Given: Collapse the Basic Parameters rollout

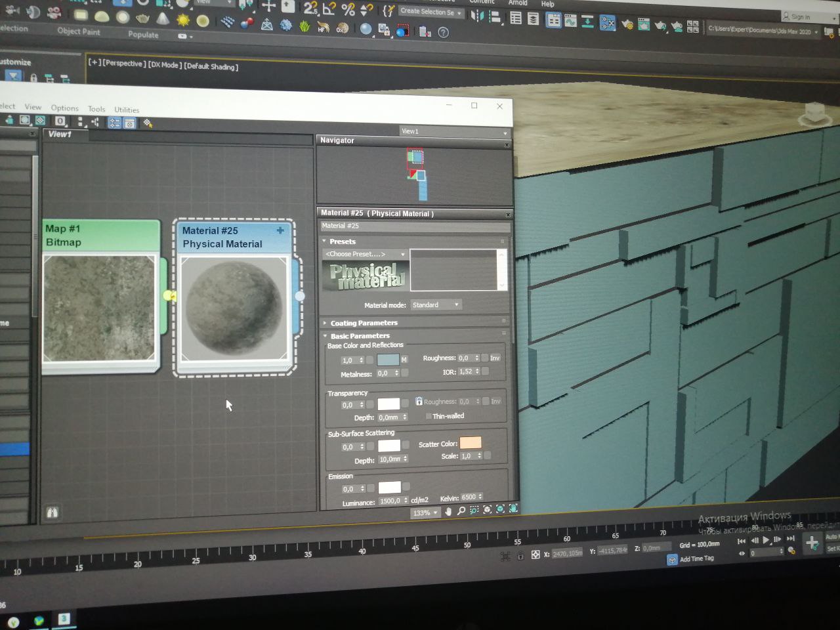Looking at the screenshot, I should pos(325,336).
